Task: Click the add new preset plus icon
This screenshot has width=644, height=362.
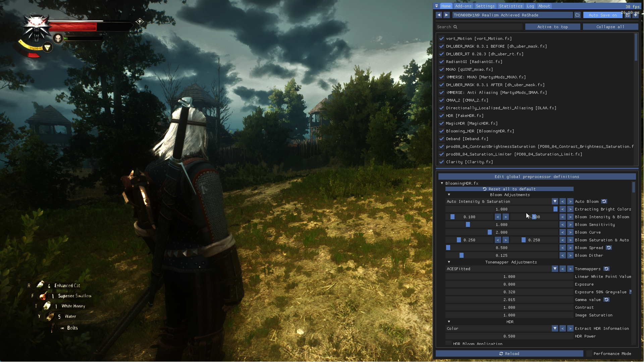Action: coord(635,15)
